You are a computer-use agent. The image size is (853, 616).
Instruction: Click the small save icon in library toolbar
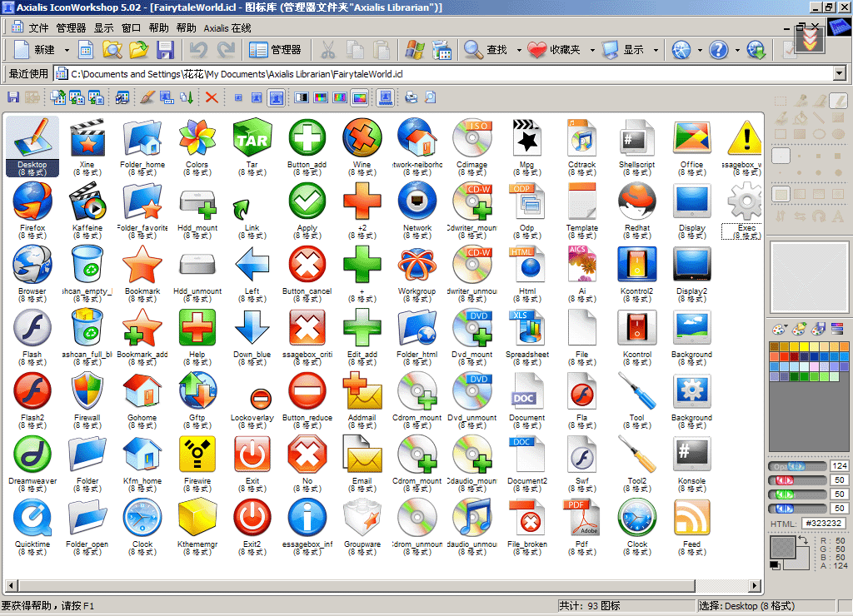click(13, 98)
